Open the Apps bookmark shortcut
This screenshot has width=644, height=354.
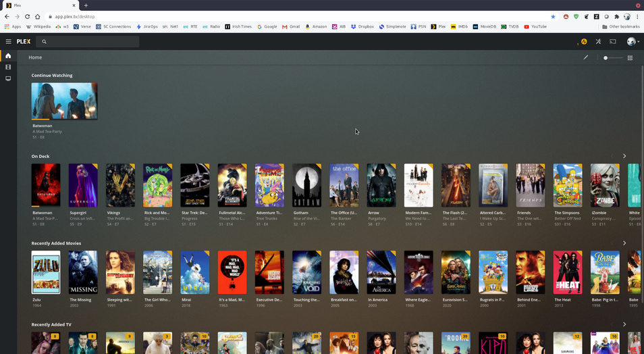13,26
